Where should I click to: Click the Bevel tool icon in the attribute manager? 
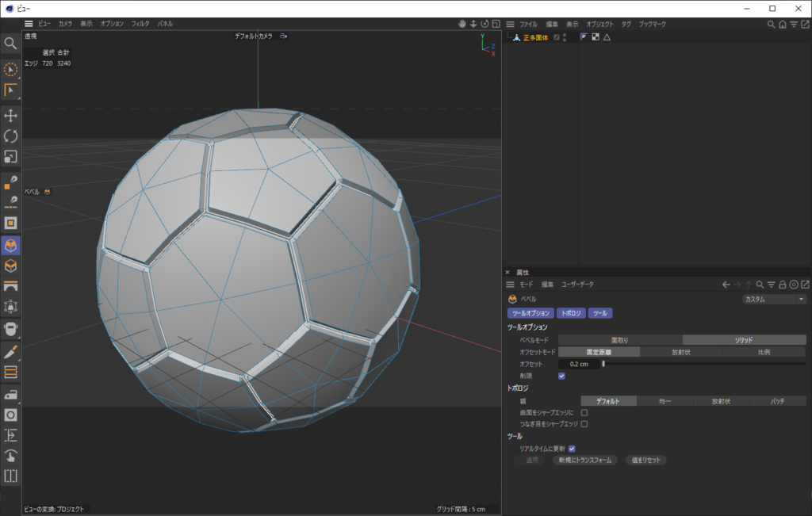[x=511, y=299]
